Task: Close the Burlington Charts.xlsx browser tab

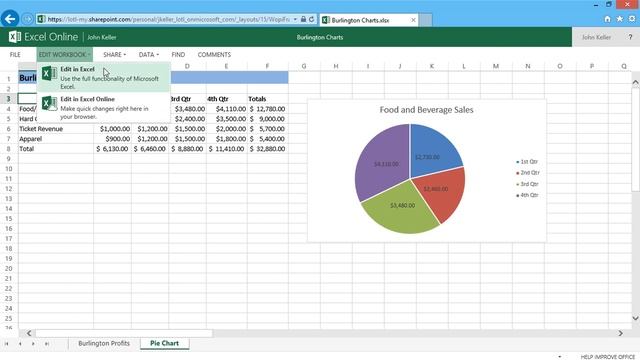Action: click(x=413, y=20)
